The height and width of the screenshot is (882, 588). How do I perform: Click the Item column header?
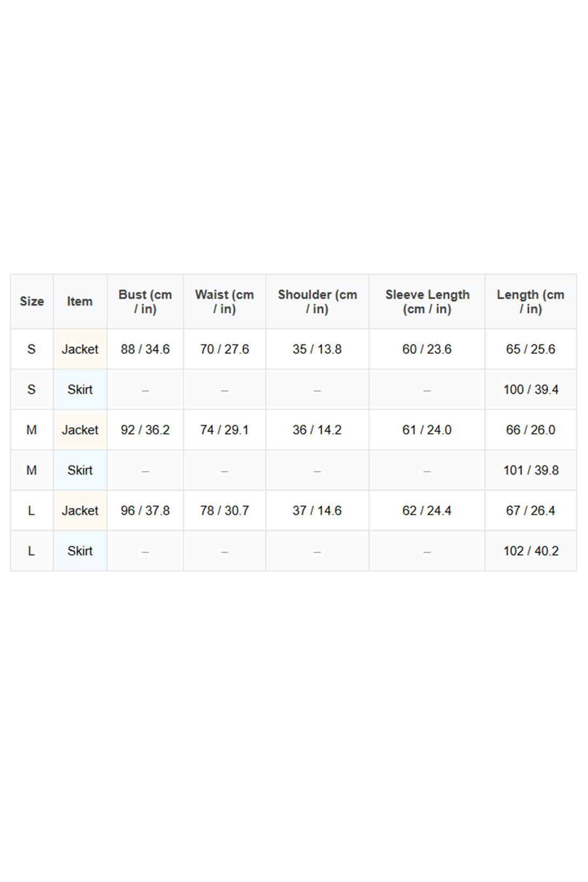(80, 302)
